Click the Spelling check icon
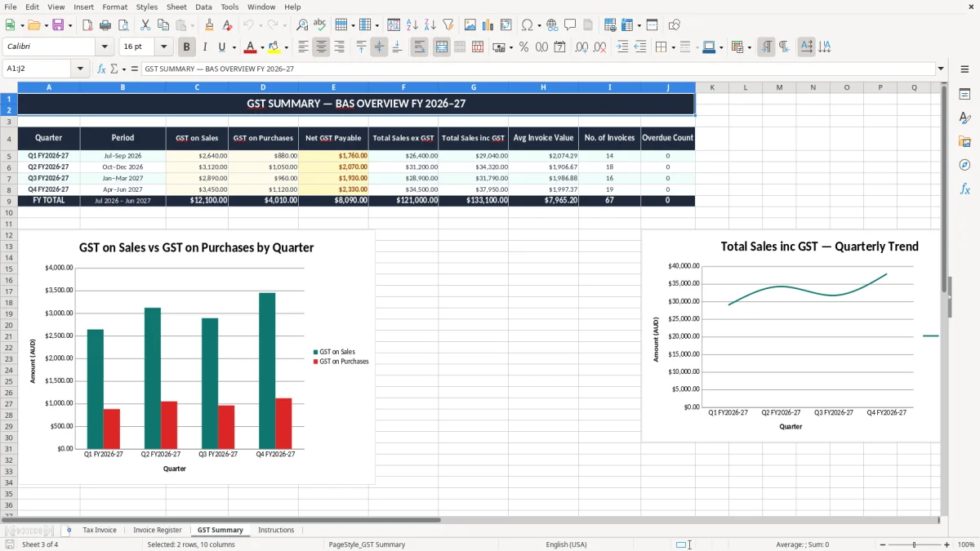Viewport: 980px width, 551px height. tap(320, 25)
